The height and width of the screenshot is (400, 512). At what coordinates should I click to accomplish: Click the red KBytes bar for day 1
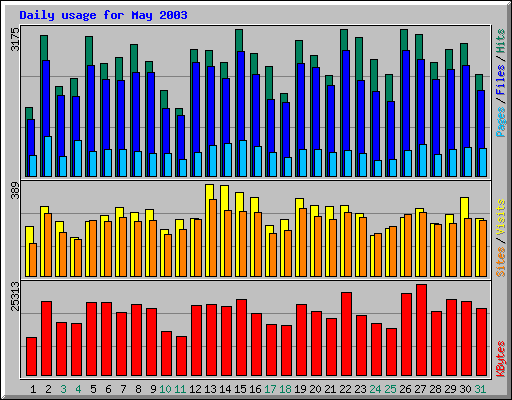pyautogui.click(x=31, y=357)
